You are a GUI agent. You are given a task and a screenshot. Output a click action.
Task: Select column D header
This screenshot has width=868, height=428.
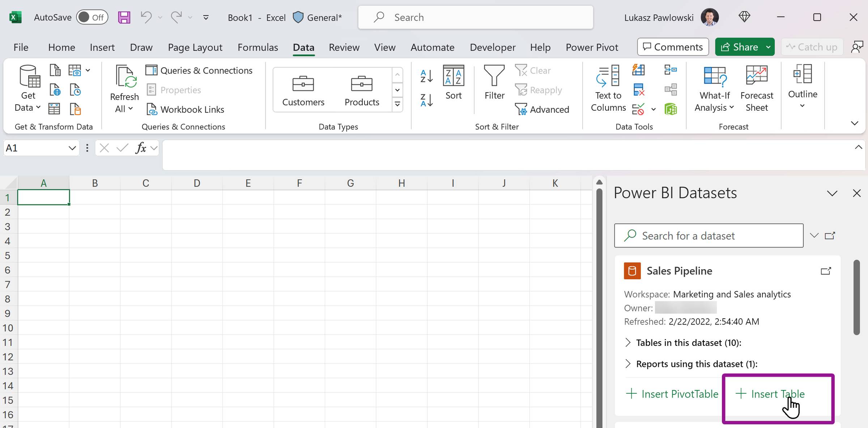[x=197, y=183]
